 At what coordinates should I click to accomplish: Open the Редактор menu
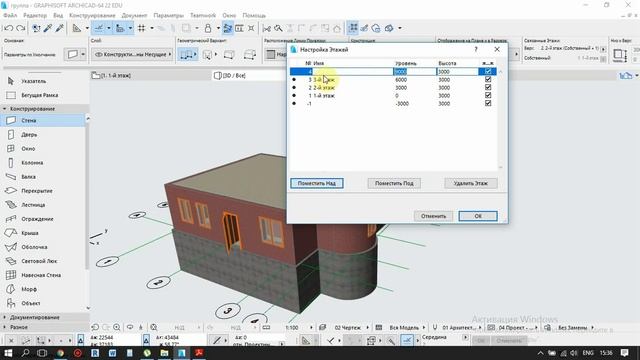coord(35,15)
